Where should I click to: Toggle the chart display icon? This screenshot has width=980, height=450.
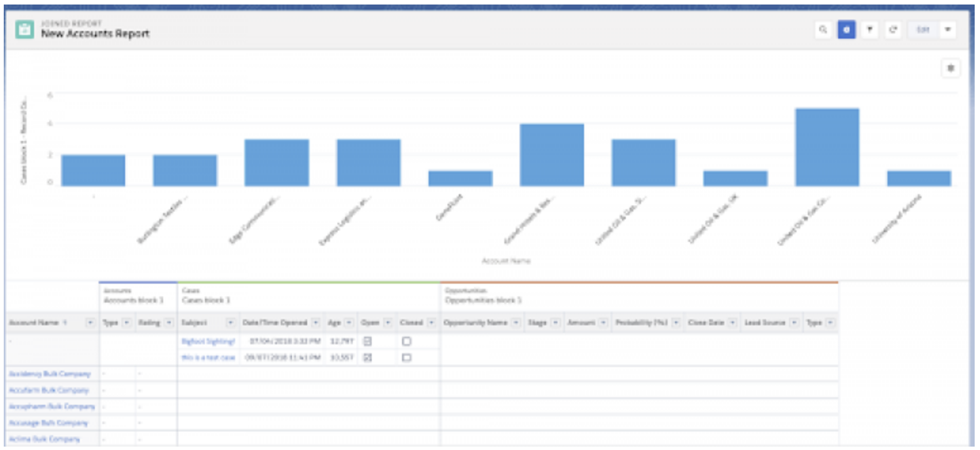(847, 30)
